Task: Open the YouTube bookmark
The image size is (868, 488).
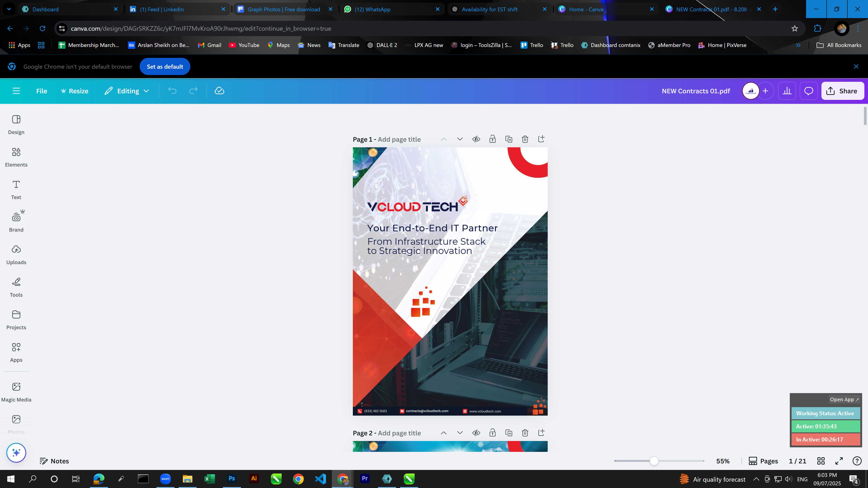Action: [x=244, y=45]
